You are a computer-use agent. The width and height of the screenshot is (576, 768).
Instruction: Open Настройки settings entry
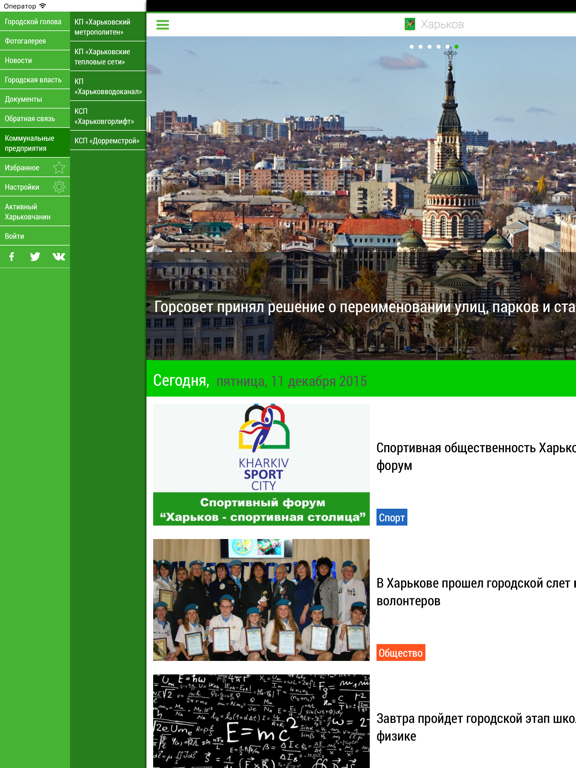[35, 187]
